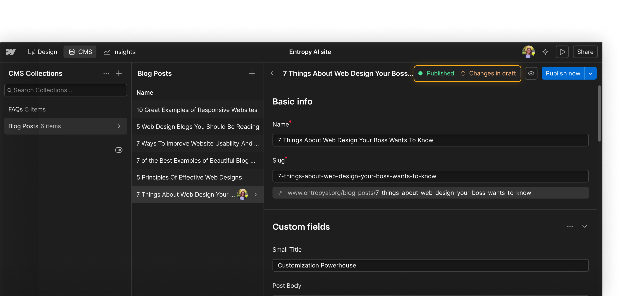
Task: Open 7 of the Best Examples post
Action: pos(198,161)
